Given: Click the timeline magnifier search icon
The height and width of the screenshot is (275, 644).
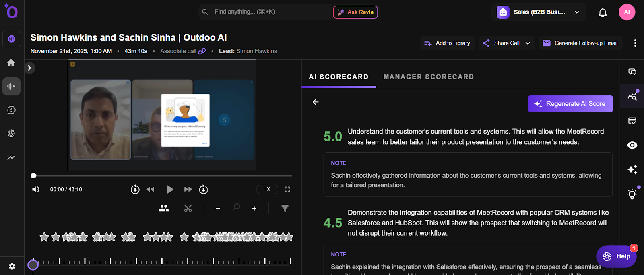Looking at the screenshot, I should tap(236, 207).
